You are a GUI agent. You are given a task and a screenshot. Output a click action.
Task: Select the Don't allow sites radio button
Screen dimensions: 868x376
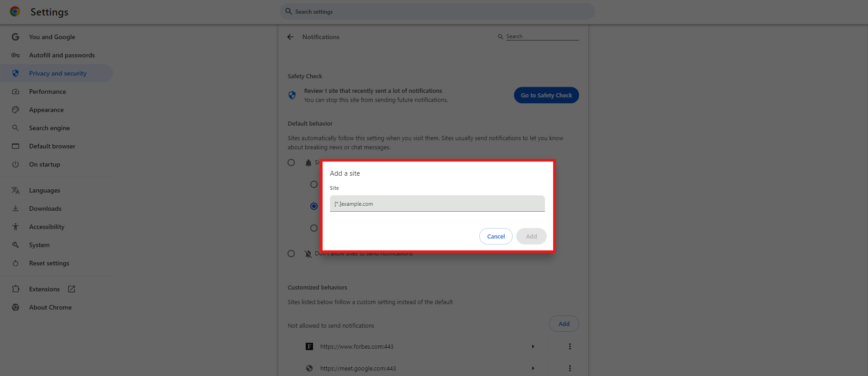pyautogui.click(x=291, y=254)
